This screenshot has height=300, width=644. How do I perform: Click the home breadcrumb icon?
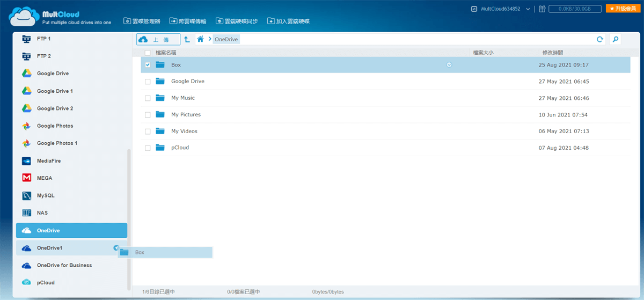[x=200, y=39]
